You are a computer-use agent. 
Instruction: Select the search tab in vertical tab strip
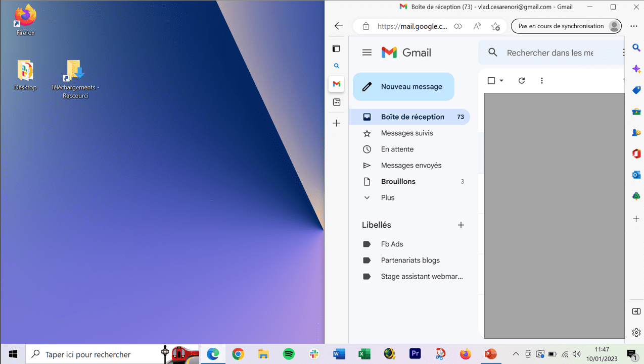tap(337, 66)
